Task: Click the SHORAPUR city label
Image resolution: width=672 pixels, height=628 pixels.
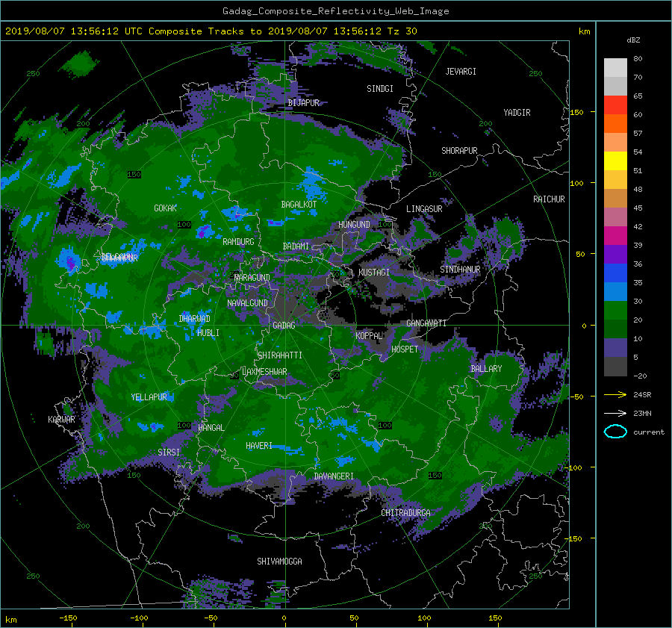Action: coord(459,151)
